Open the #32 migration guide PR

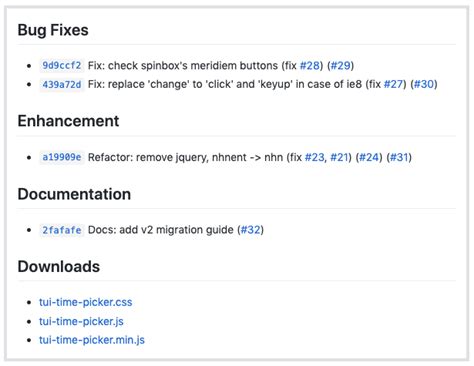(x=250, y=230)
